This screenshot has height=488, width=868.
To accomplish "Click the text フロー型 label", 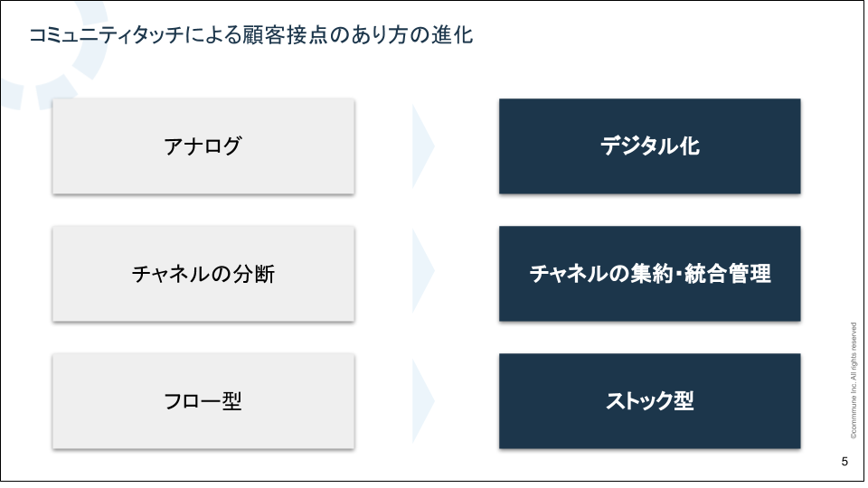I will 203,401.
